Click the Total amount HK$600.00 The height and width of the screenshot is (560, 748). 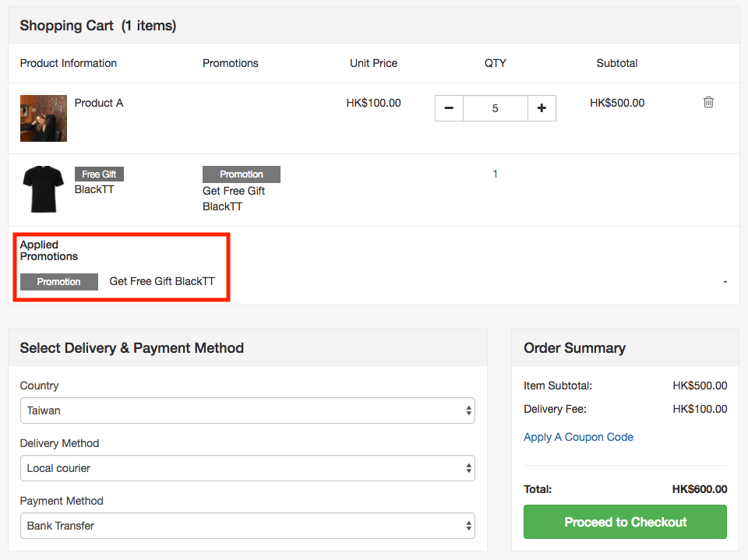[x=700, y=489]
